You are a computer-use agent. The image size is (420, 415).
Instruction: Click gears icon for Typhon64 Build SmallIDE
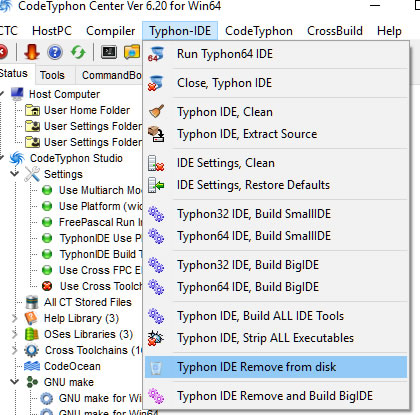(x=156, y=236)
